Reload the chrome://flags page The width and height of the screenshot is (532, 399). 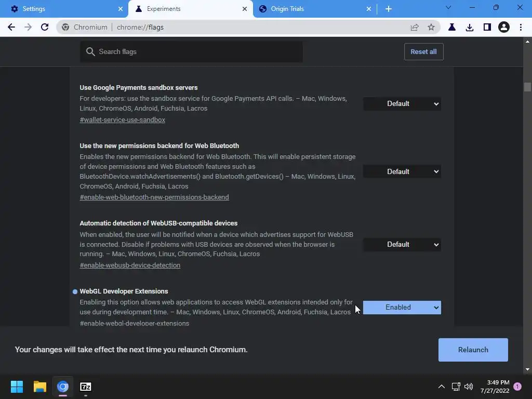point(45,27)
